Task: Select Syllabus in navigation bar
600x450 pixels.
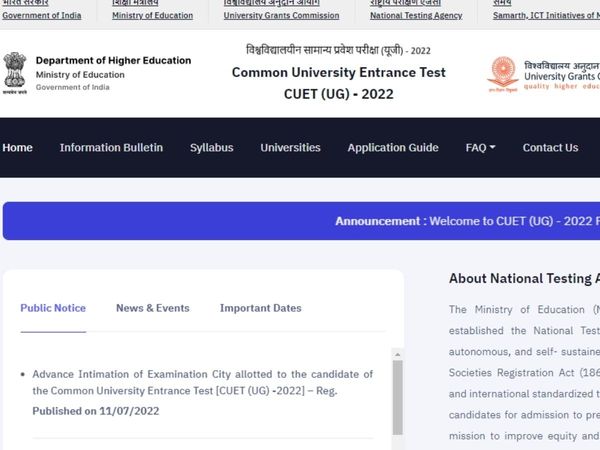Action: click(x=212, y=148)
